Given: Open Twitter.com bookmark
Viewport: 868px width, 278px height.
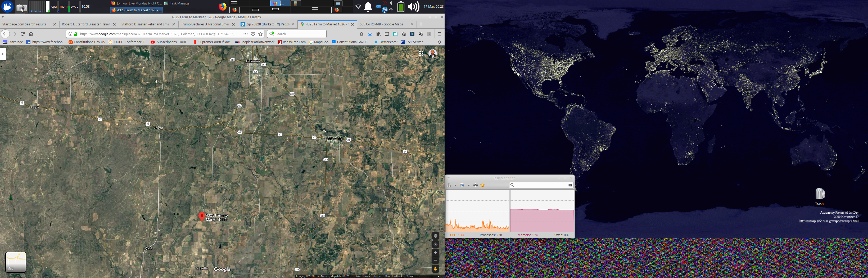Looking at the screenshot, I should 386,42.
